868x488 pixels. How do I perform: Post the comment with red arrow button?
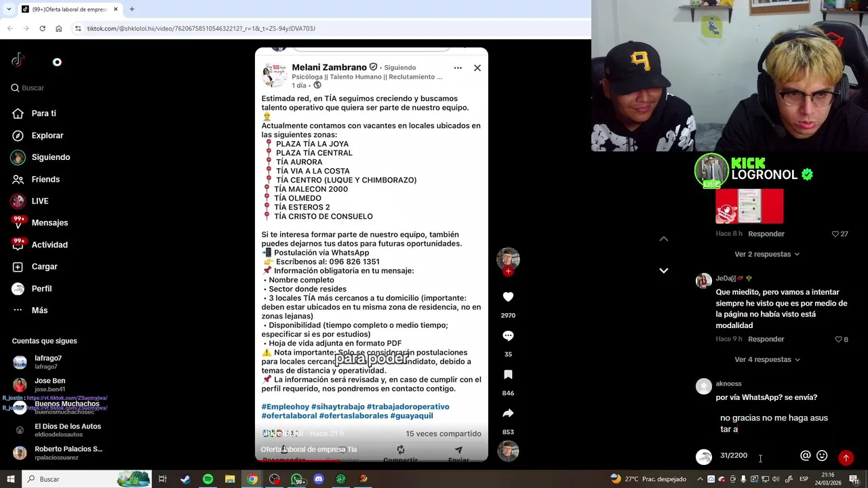click(x=846, y=457)
